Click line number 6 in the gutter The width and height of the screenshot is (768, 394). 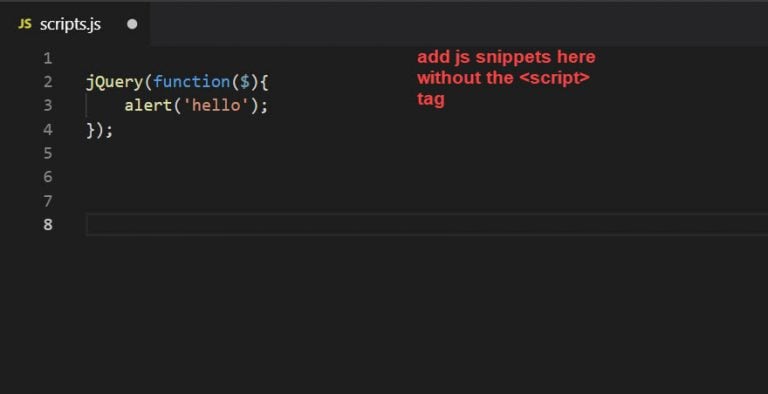[x=48, y=177]
